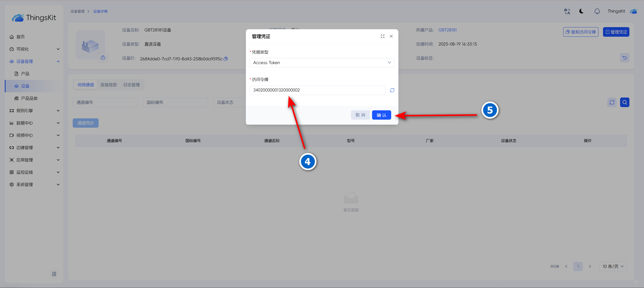
Task: Open the GBT28181 product link
Action: coord(448,30)
